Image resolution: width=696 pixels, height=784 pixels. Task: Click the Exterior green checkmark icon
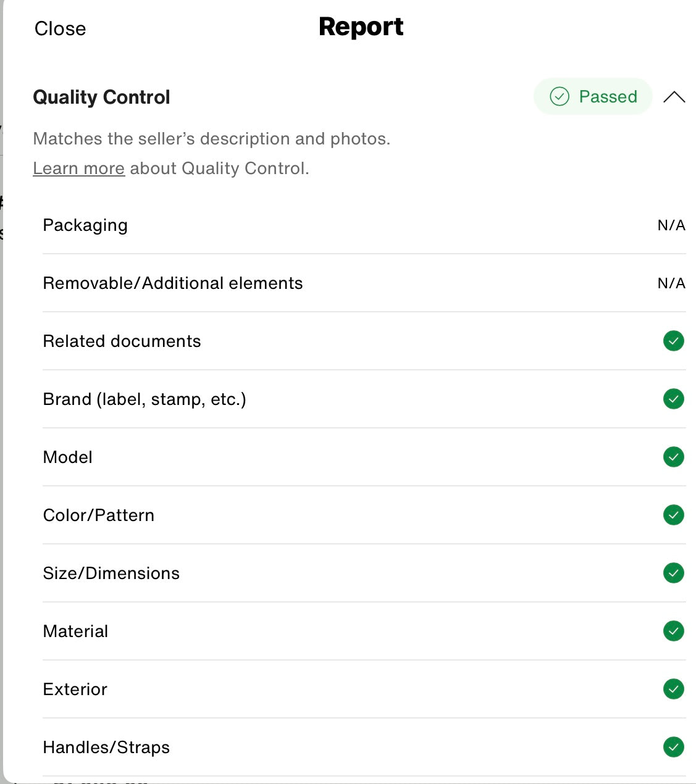tap(673, 689)
